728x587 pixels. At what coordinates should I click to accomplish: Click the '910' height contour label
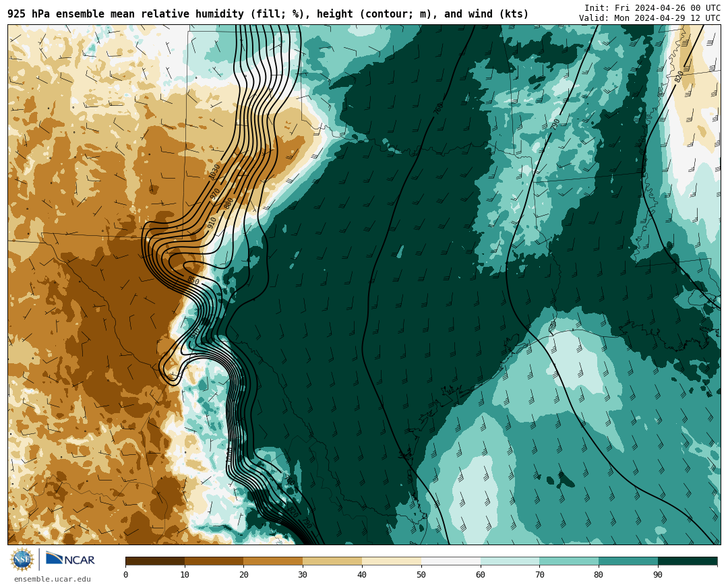point(212,222)
